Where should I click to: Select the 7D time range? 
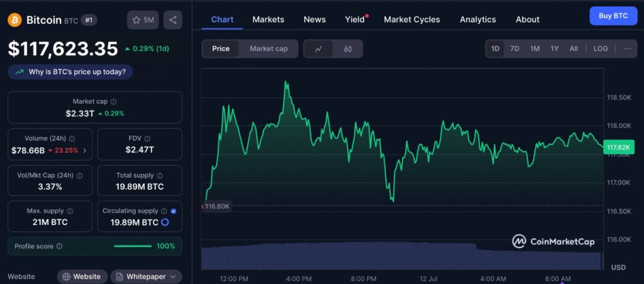(x=514, y=48)
